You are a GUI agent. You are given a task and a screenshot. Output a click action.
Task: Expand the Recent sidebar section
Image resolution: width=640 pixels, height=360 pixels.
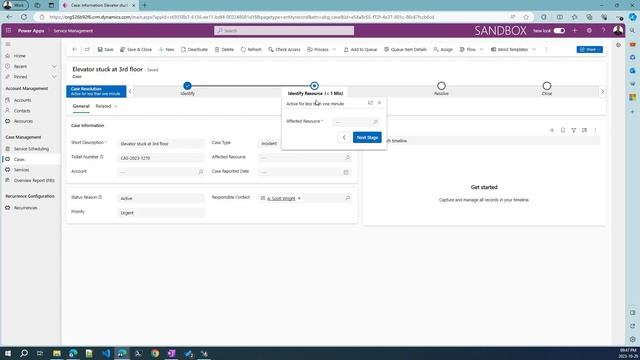[54, 66]
